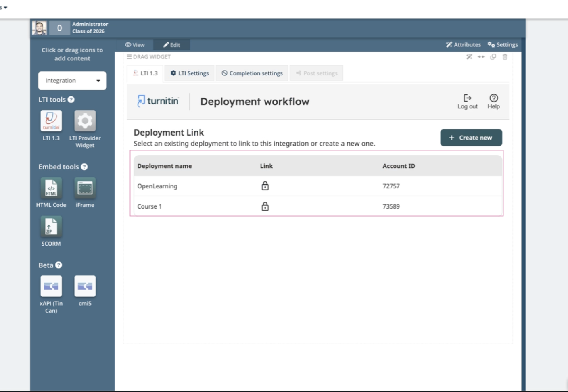Insert an iFrame embed tool
The width and height of the screenshot is (568, 392).
85,188
